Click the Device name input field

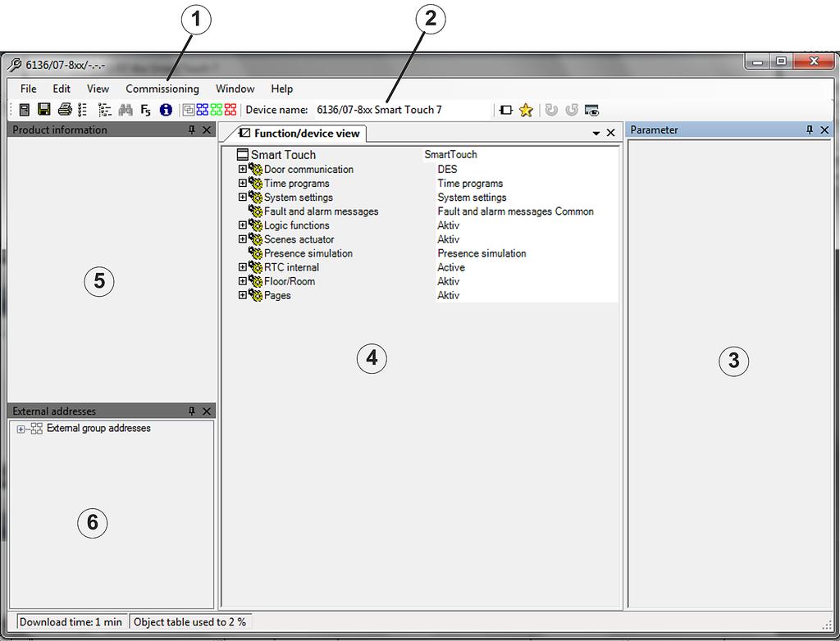[x=402, y=110]
